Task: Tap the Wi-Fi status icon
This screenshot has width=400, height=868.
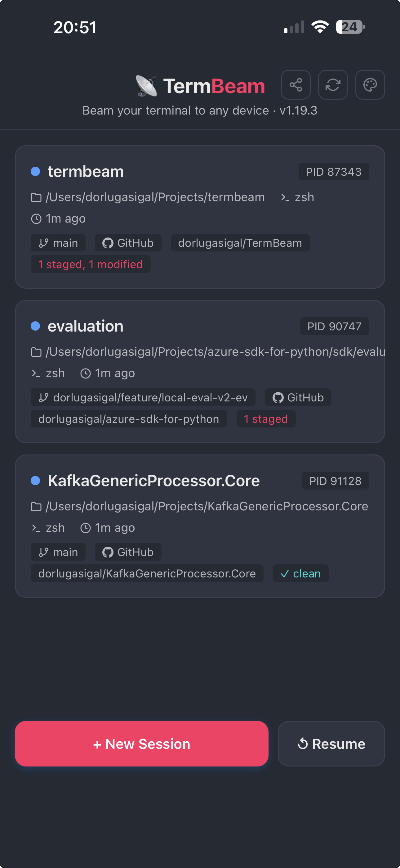Action: [320, 27]
